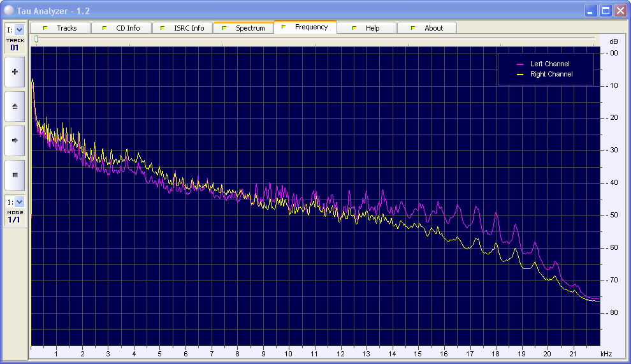Switch to the Tracks tab
The image size is (631, 364).
click(60, 28)
